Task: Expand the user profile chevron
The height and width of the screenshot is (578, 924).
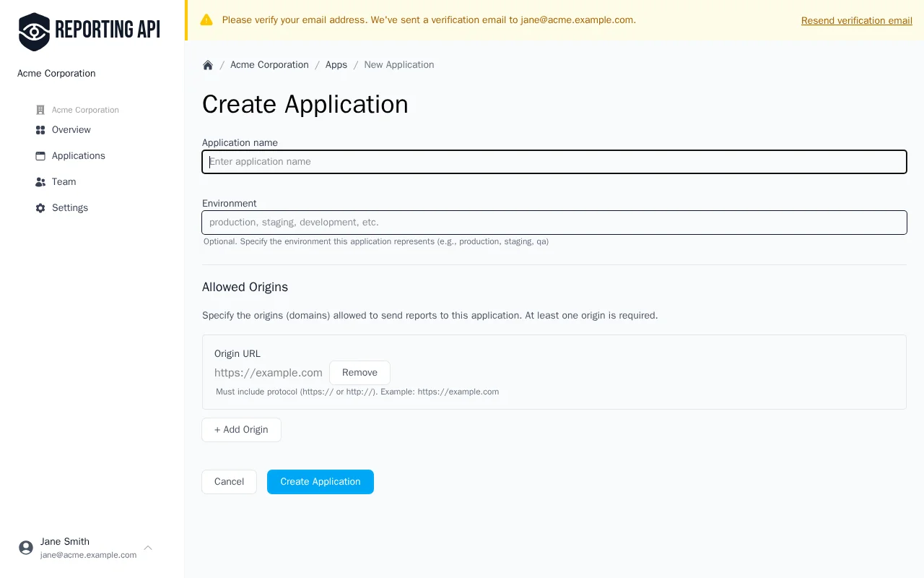Action: (147, 548)
